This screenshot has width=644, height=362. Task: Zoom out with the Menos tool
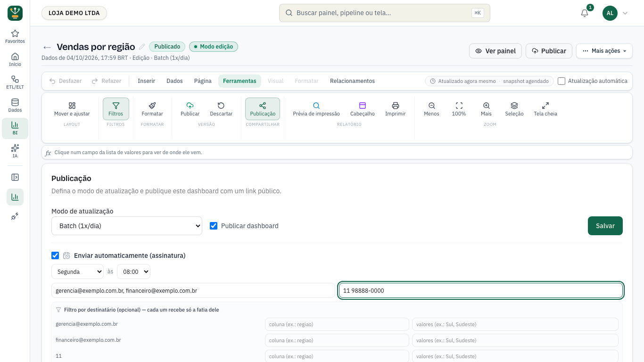(431, 109)
